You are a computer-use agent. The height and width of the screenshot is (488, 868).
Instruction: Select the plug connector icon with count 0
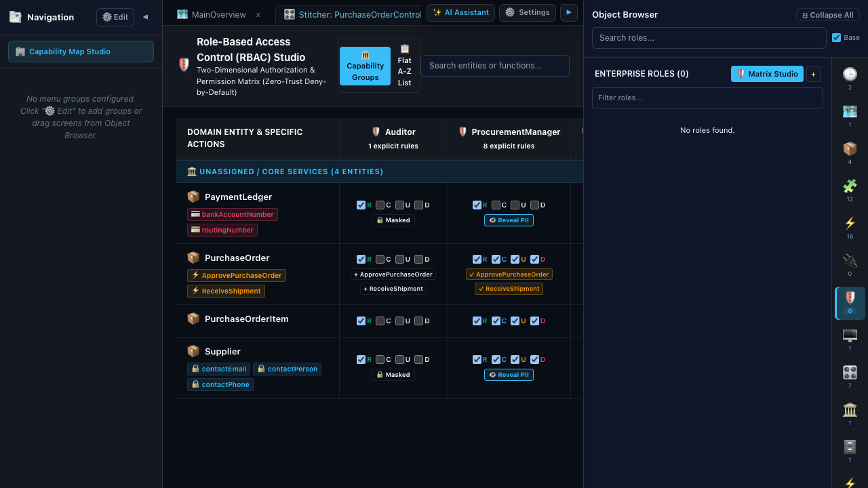(x=850, y=261)
